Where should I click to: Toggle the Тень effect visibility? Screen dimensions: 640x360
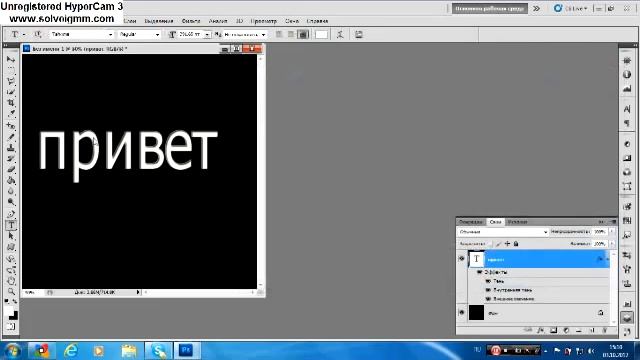point(488,281)
